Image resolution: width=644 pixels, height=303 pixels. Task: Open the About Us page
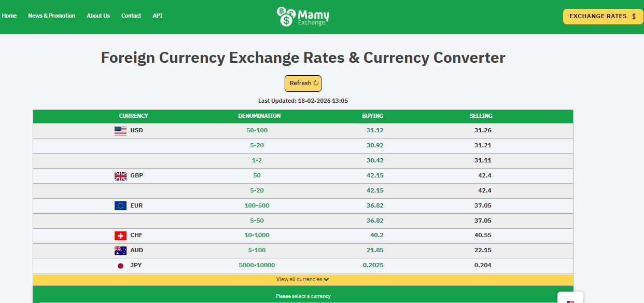pos(98,16)
